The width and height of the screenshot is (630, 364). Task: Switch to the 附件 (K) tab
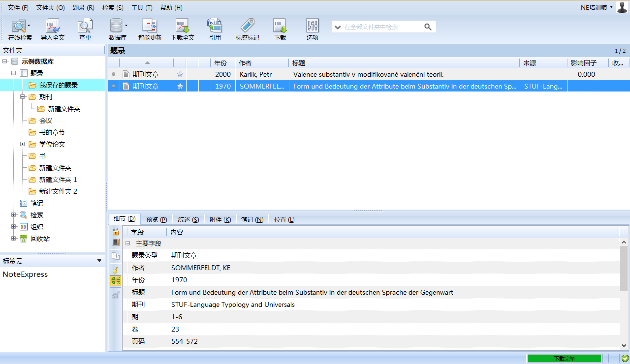[x=220, y=220]
